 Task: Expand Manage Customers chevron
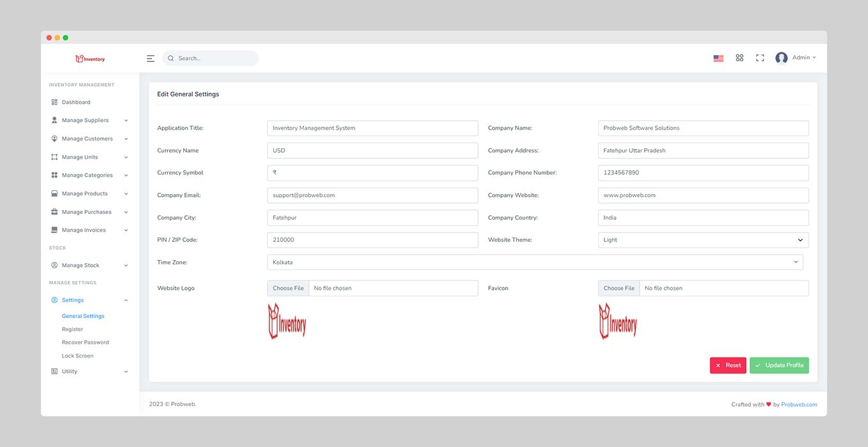click(126, 139)
